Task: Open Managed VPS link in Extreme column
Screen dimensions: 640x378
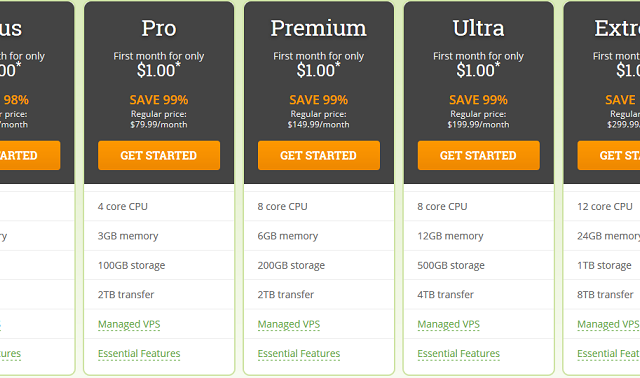Action: click(608, 324)
